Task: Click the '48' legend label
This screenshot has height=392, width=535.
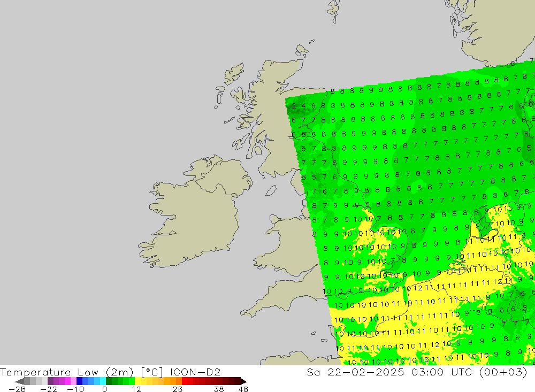Action: coord(243,389)
